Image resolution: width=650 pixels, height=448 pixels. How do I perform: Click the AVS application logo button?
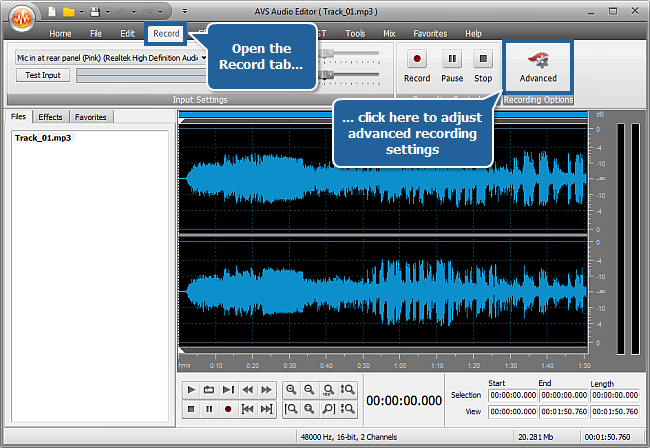pos(21,18)
